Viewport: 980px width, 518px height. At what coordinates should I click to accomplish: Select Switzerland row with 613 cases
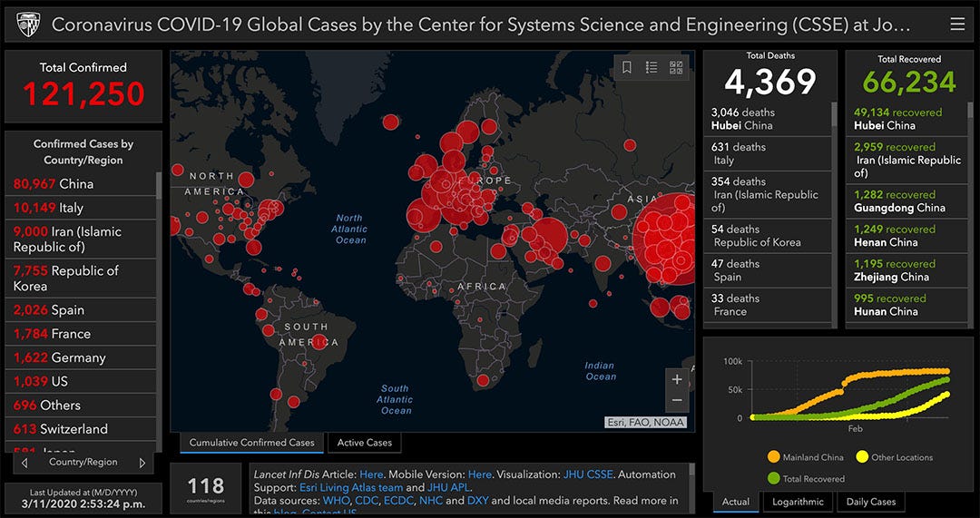(x=81, y=429)
